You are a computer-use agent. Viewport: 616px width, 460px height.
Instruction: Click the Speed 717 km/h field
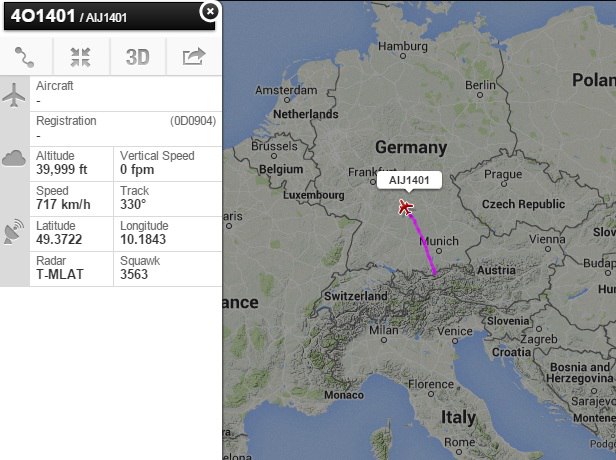(72, 199)
